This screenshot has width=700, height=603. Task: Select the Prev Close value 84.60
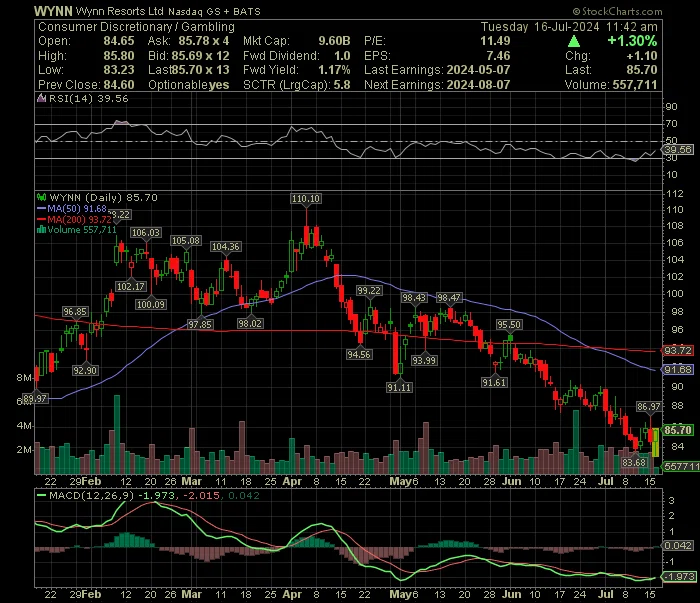point(119,85)
